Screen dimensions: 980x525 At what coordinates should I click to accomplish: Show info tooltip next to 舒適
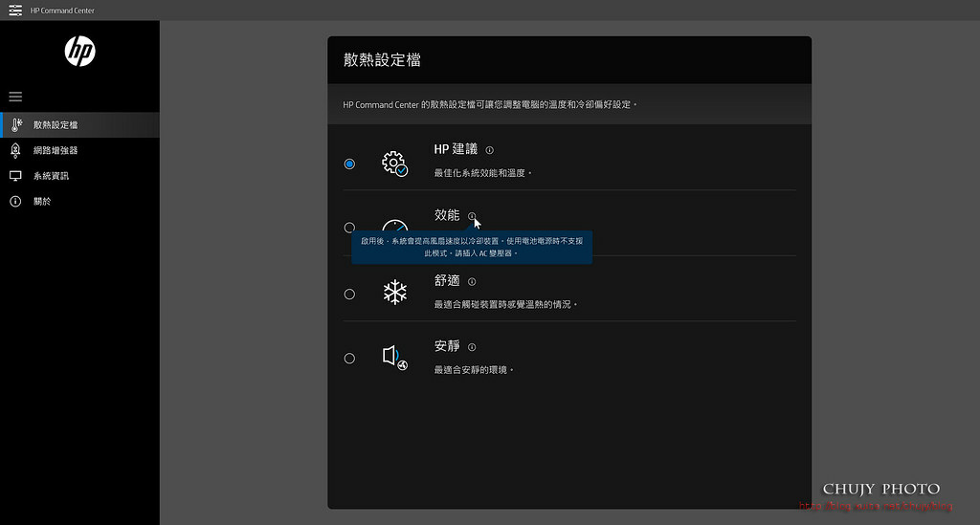pos(472,281)
